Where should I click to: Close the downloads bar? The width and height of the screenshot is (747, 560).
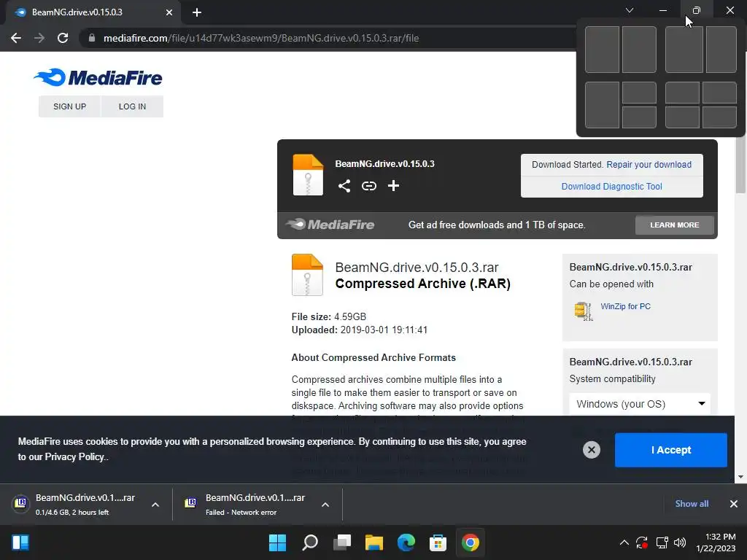point(734,503)
